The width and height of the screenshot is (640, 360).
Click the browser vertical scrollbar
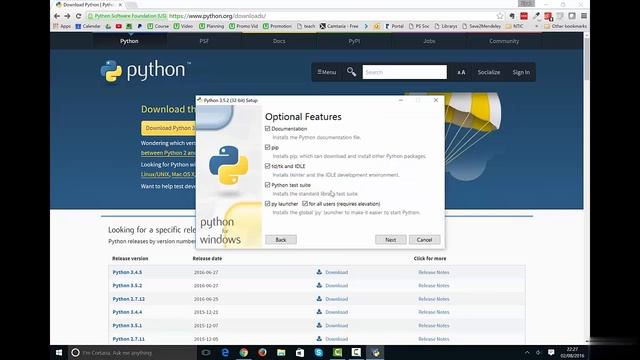(x=587, y=59)
